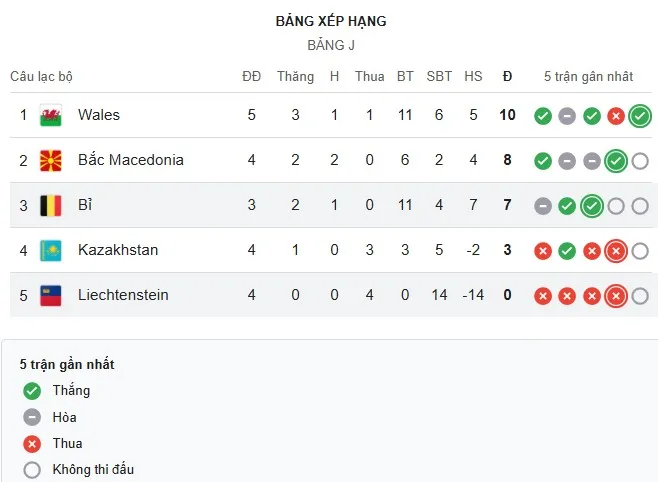
Task: Click the Kazakhstan flag icon
Action: (49, 251)
